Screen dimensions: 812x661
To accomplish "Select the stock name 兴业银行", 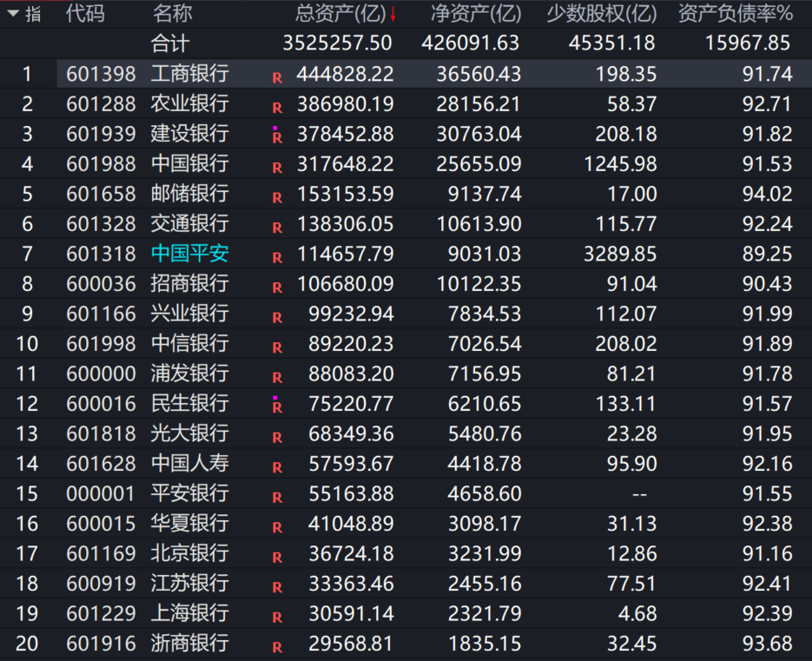I will point(190,314).
